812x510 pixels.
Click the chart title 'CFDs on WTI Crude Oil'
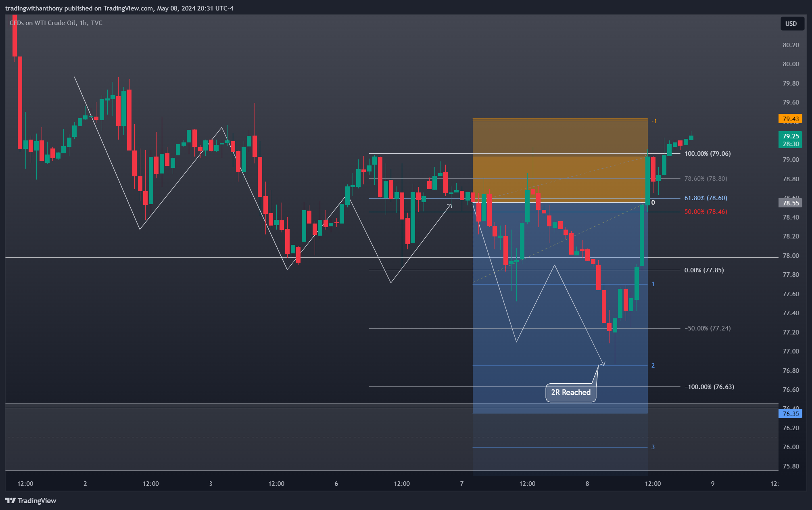(x=43, y=23)
